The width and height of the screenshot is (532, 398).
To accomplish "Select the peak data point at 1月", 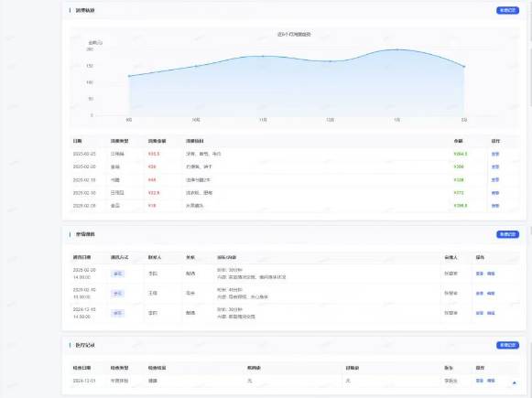I will [397, 49].
